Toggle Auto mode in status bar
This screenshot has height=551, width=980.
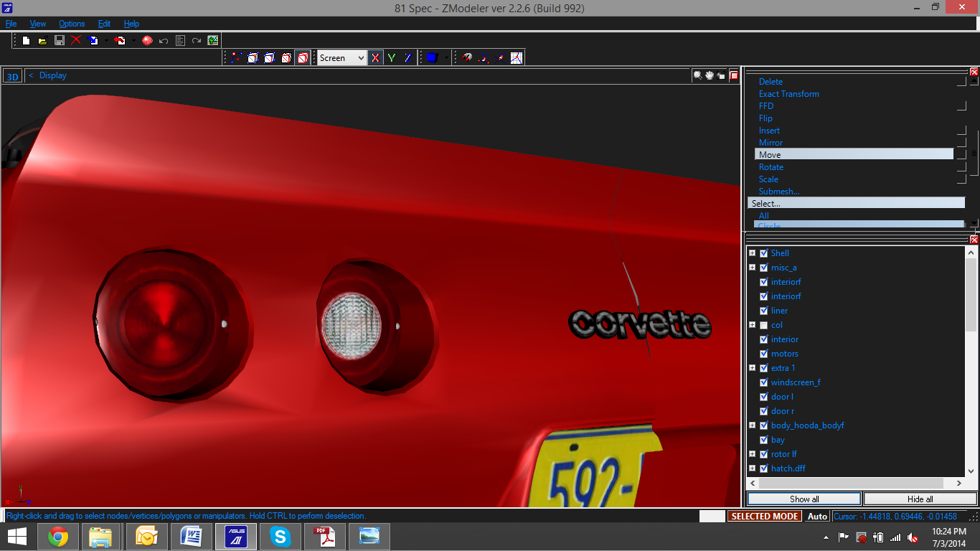(x=817, y=516)
